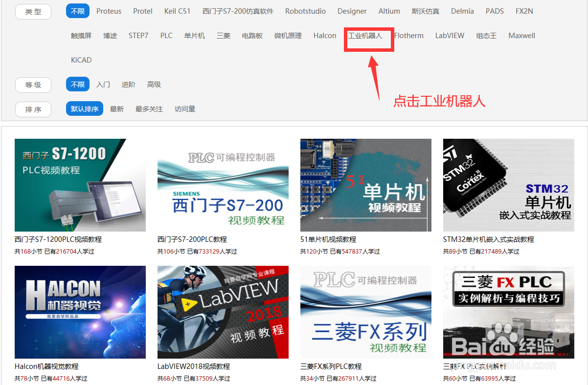Click title 51单片机视频教程 text

[x=328, y=239]
